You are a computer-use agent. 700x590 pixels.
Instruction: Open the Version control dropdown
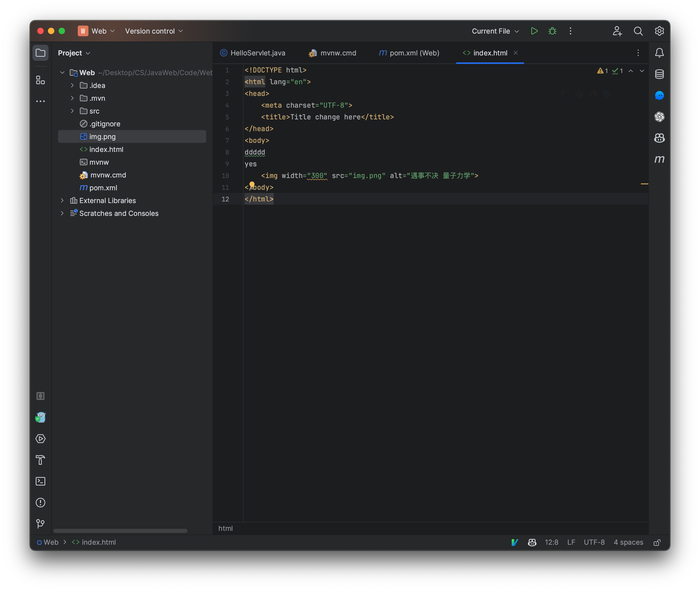(x=154, y=31)
